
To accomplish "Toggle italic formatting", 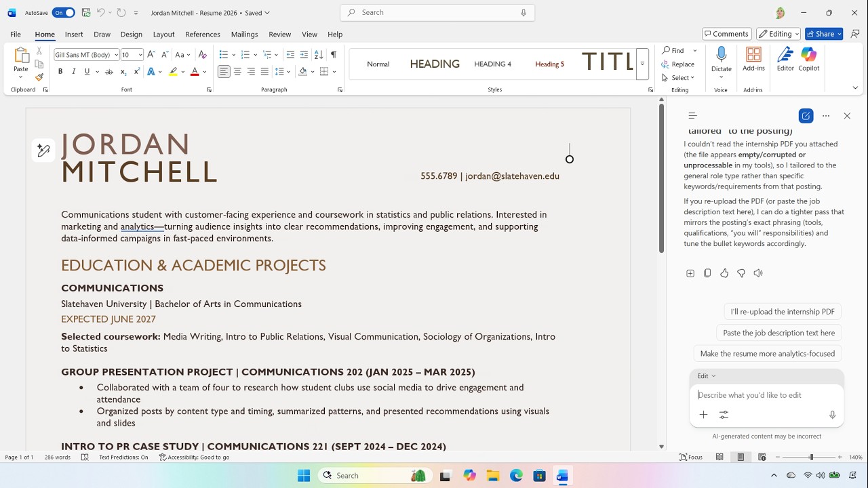I will coord(73,72).
